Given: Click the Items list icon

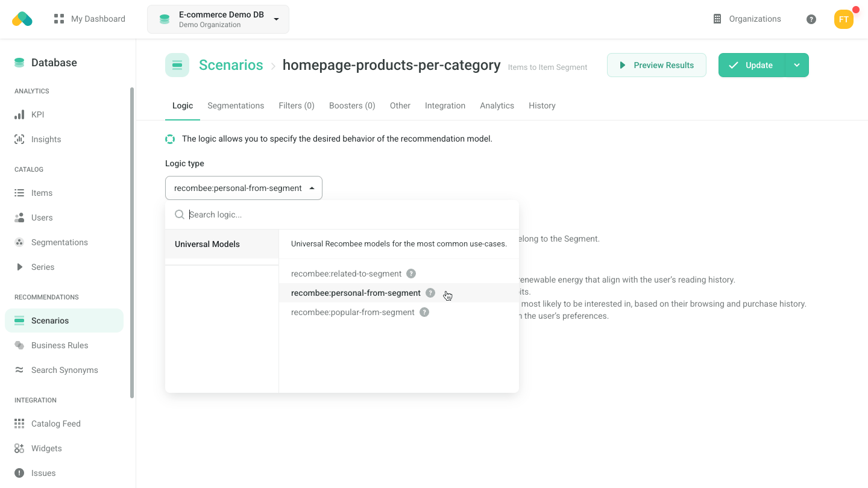Looking at the screenshot, I should 19,193.
